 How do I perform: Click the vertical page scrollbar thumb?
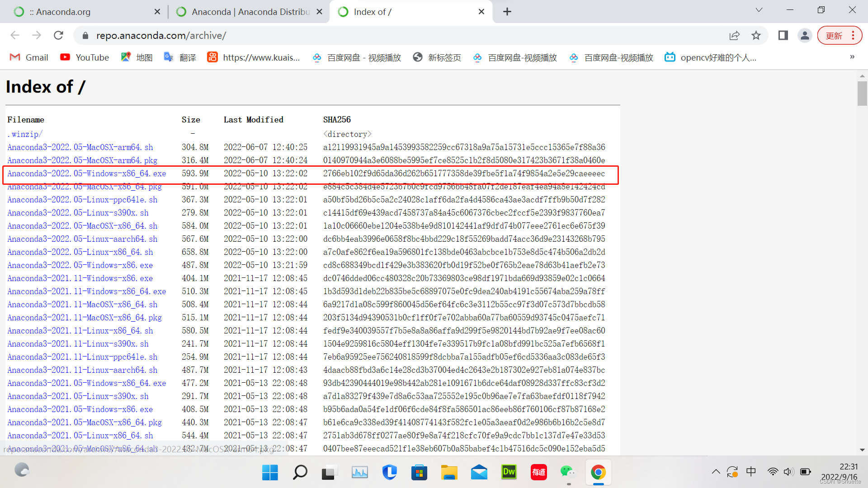point(862,94)
